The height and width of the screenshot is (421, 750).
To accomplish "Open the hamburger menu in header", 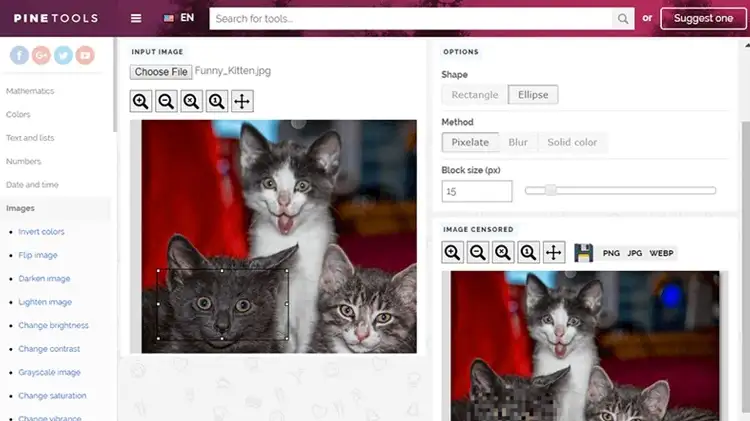I will click(136, 18).
